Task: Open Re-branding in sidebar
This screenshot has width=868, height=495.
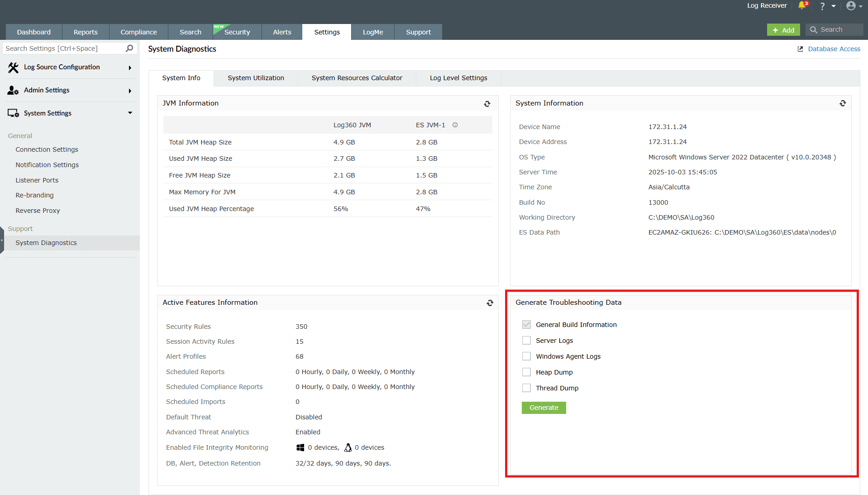Action: click(34, 195)
